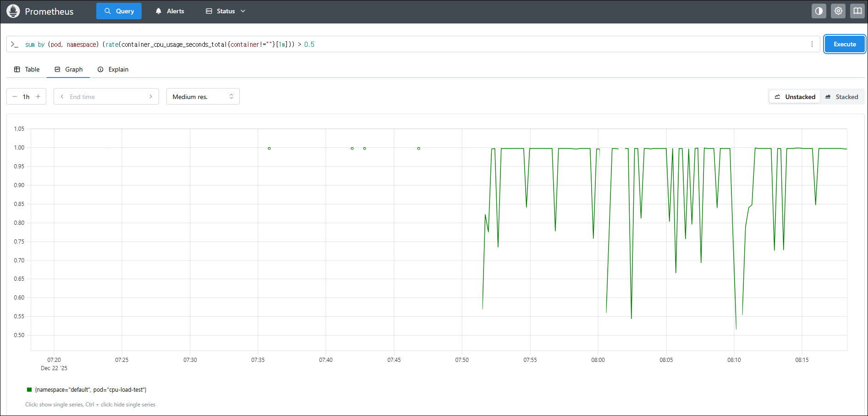
Task: Open the documentation book icon
Action: pos(857,11)
